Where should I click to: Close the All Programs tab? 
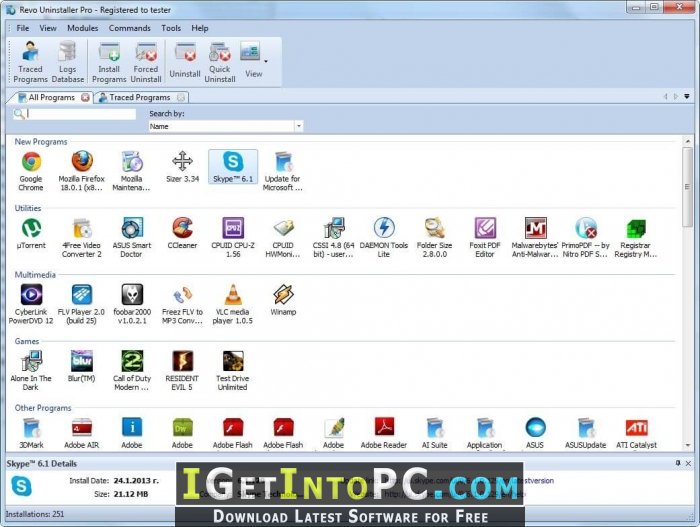85,97
